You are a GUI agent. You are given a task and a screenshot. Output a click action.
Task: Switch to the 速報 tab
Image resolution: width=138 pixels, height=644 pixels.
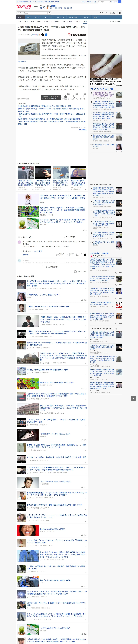[x=28, y=17]
